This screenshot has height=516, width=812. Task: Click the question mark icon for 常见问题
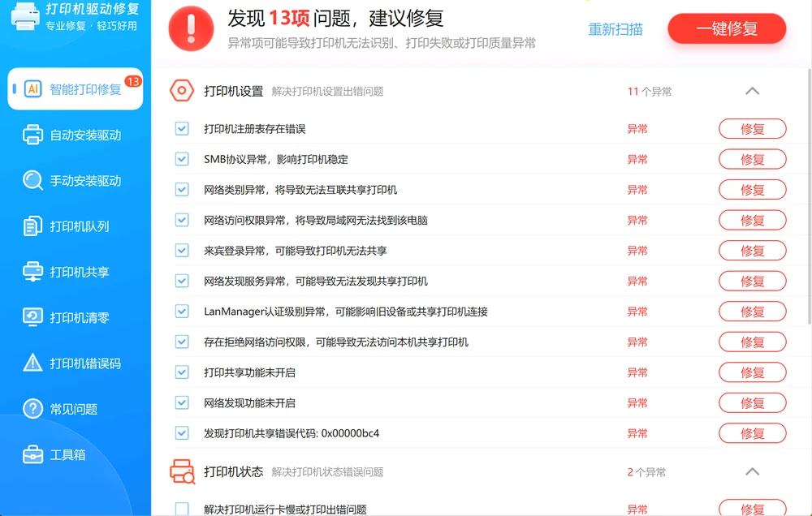click(x=32, y=409)
